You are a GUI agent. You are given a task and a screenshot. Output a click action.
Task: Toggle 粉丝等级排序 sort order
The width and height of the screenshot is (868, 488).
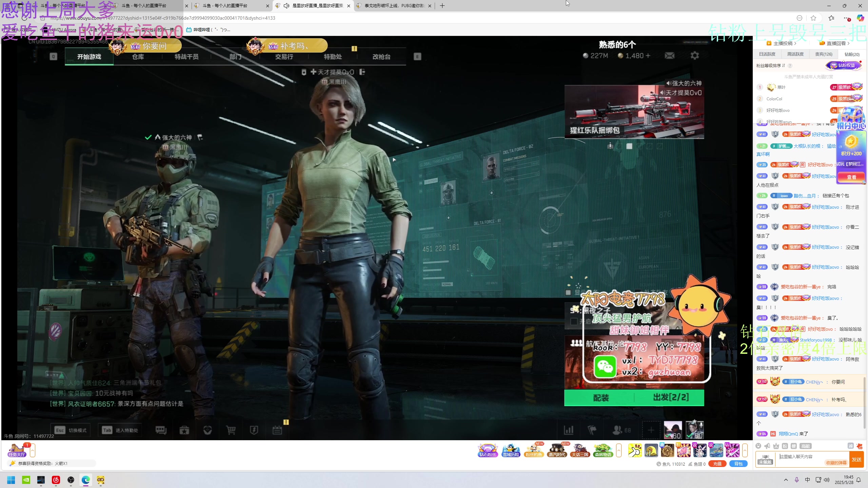770,65
